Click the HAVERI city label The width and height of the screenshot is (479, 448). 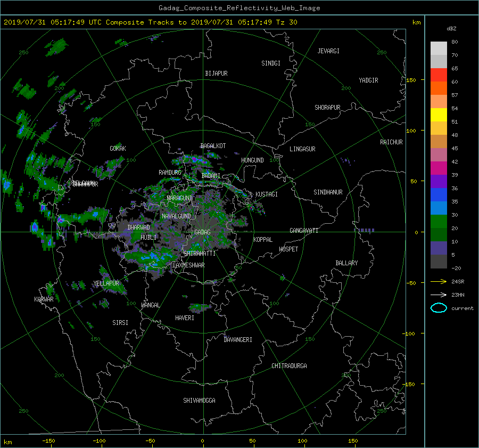[185, 318]
